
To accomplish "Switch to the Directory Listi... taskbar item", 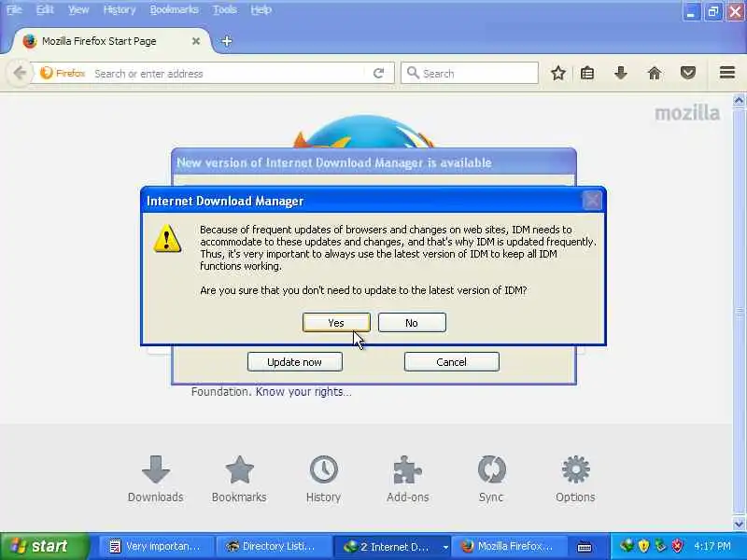I will tap(273, 547).
